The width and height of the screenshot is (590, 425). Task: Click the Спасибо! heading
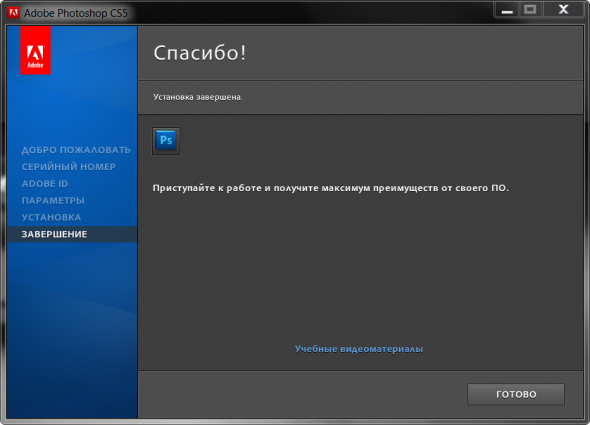point(199,53)
